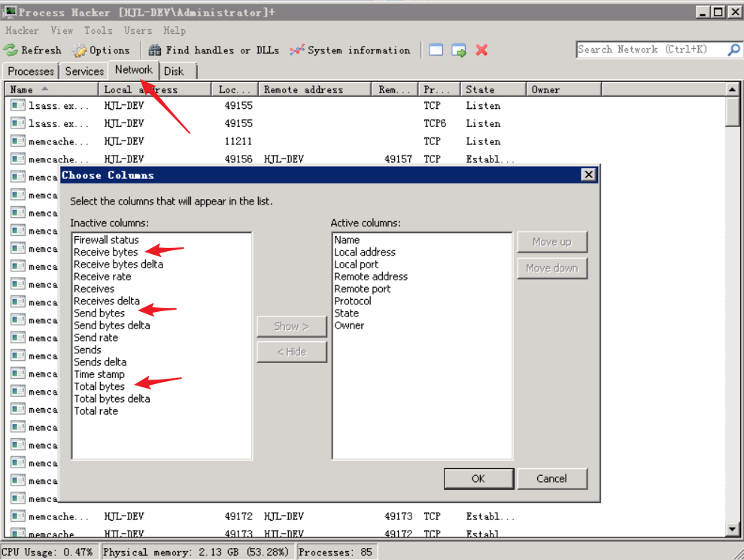This screenshot has width=744, height=560.
Task: Switch to the Disk tab
Action: pos(174,71)
